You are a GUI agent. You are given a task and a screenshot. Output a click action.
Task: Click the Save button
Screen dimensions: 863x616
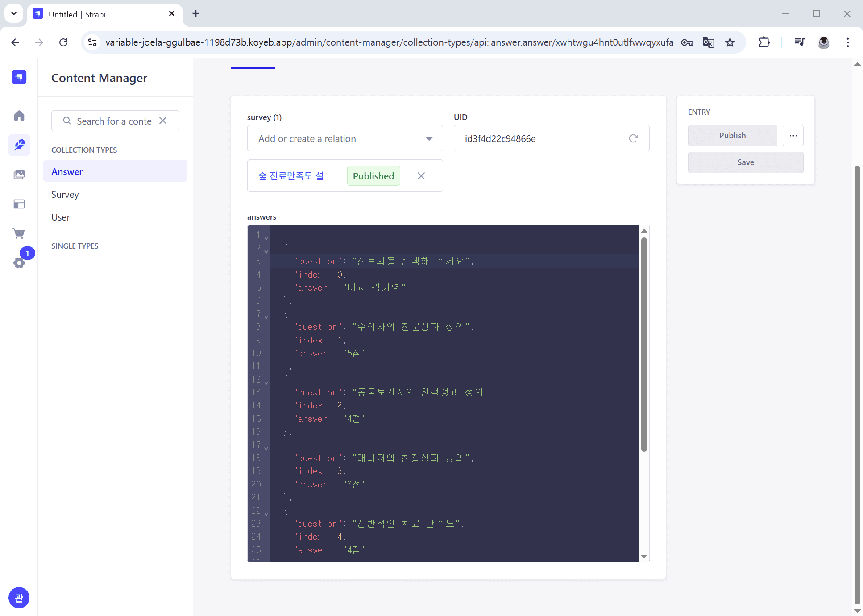745,162
